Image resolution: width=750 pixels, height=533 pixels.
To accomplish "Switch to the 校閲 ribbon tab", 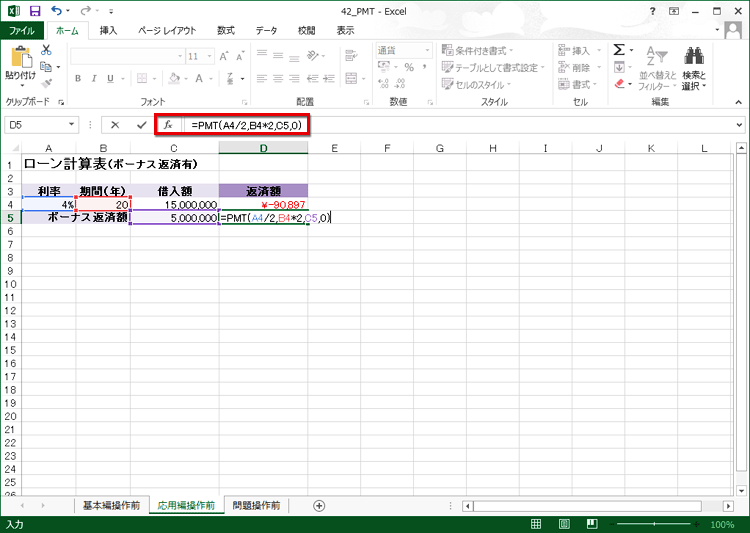I will 306,31.
